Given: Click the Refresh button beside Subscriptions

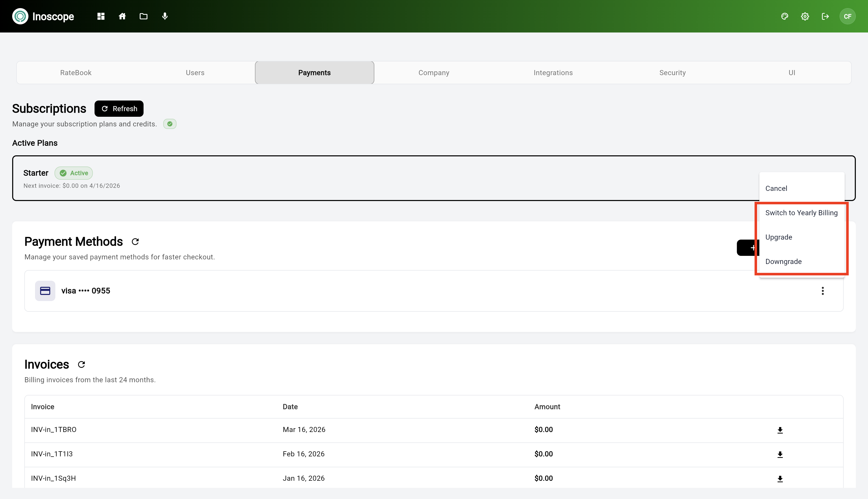Looking at the screenshot, I should tap(119, 108).
